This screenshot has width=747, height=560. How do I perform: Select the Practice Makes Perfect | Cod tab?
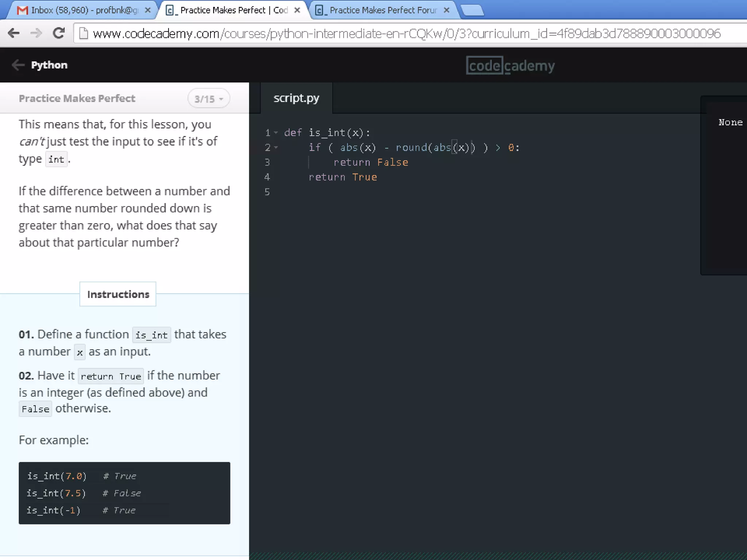233,10
